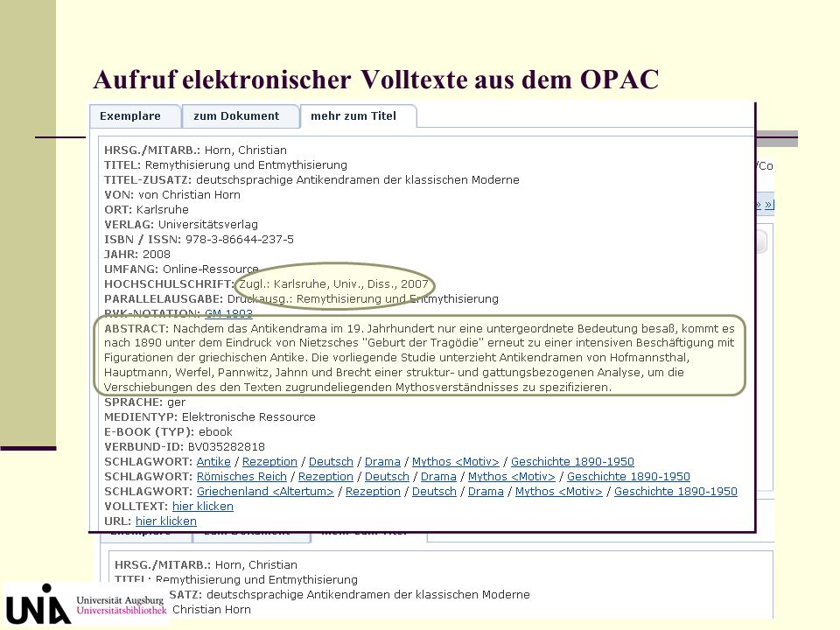
Task: Click Drama in the Antike subject row
Action: (382, 462)
